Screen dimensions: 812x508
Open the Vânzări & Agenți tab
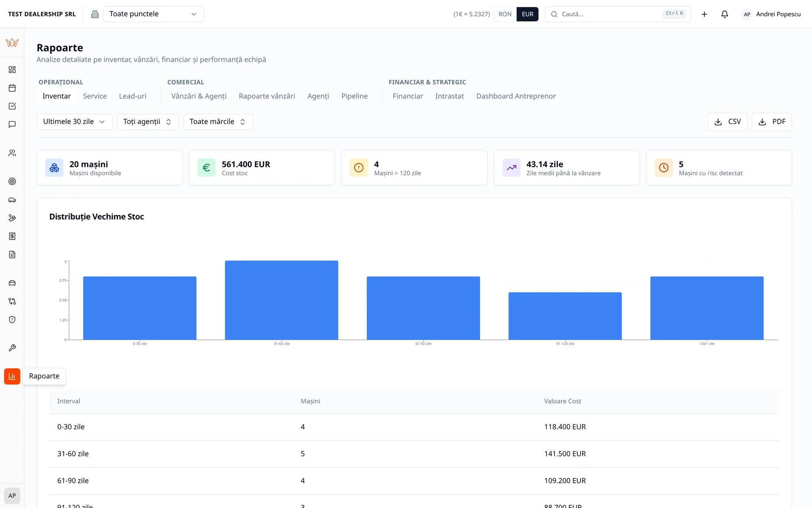pyautogui.click(x=199, y=96)
